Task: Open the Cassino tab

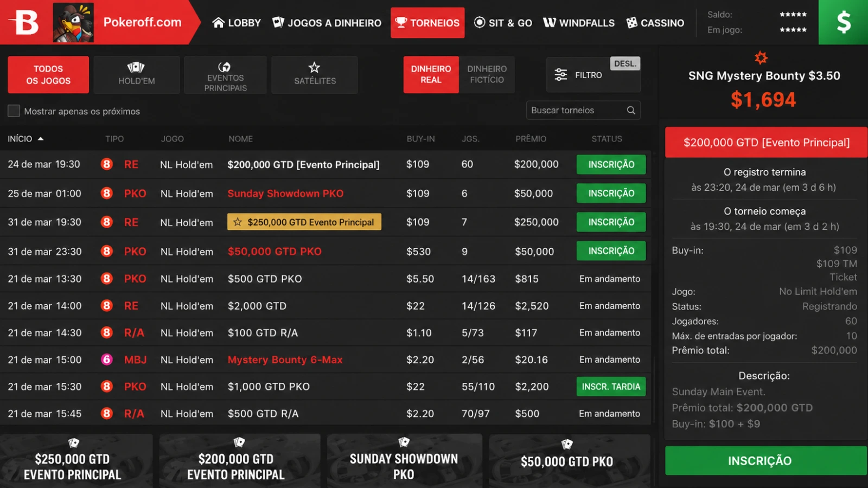Action: point(655,23)
